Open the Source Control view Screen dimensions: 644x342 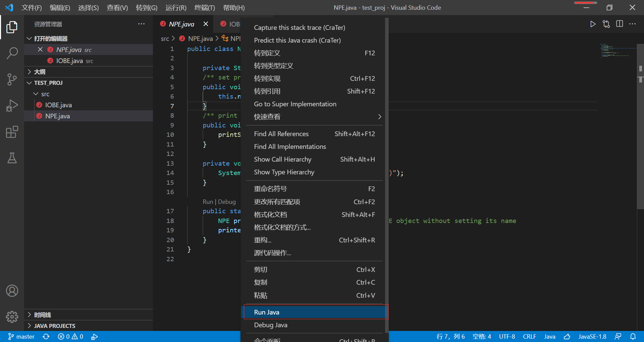(x=12, y=79)
